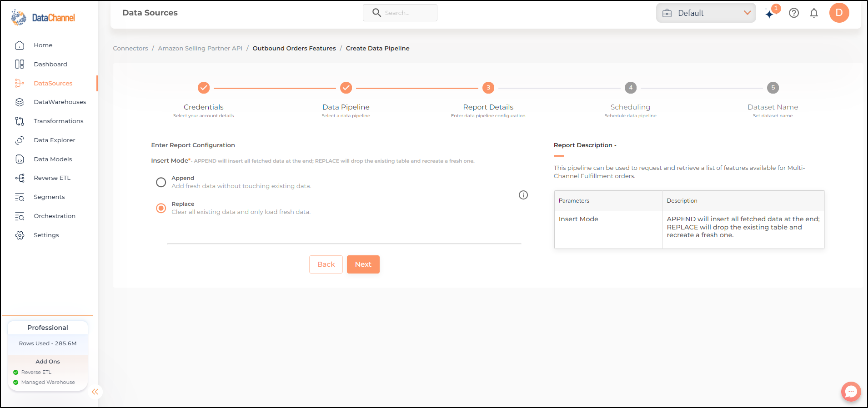Viewport: 868px width, 408px height.
Task: Click the Settings gear icon
Action: [20, 235]
